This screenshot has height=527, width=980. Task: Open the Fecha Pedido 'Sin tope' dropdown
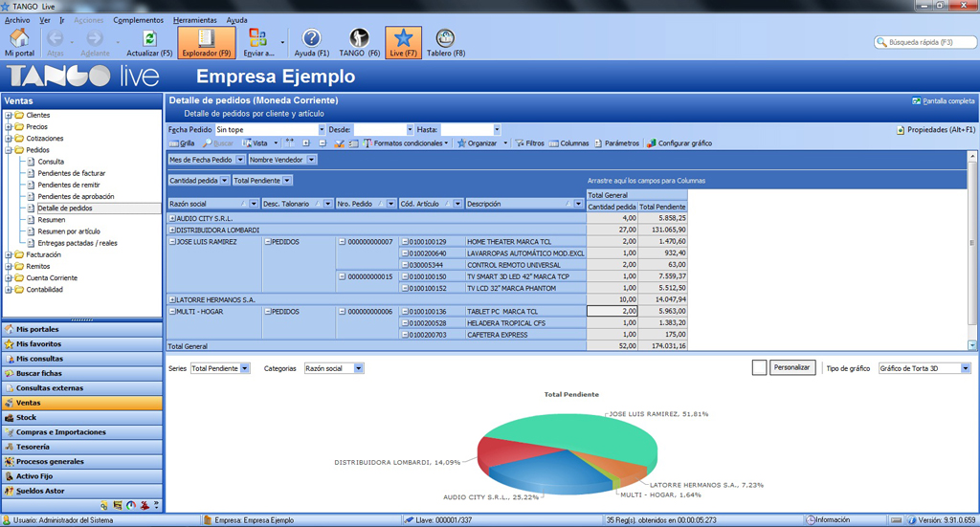[x=322, y=130]
